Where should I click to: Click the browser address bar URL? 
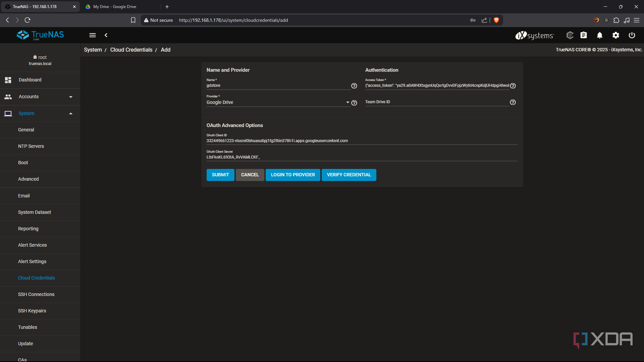click(233, 20)
